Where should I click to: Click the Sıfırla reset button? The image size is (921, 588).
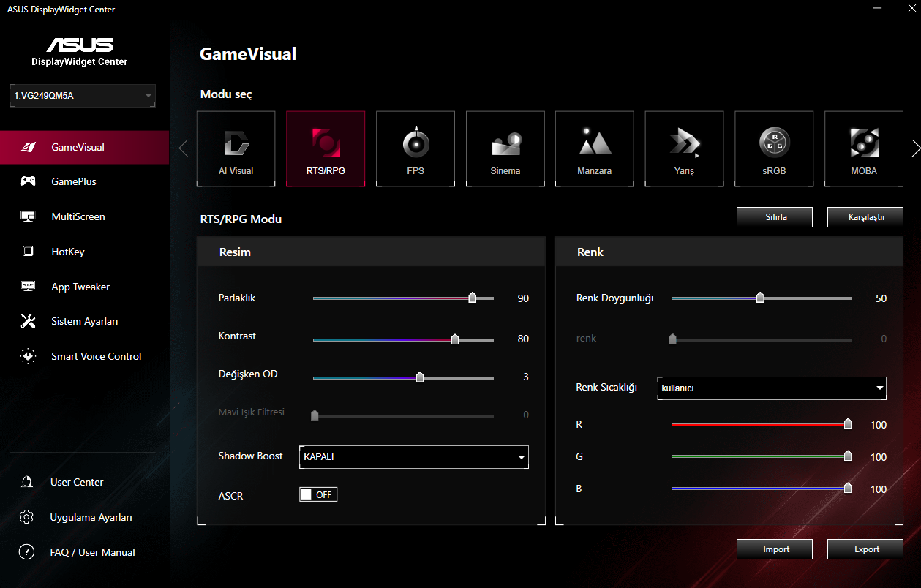tap(775, 217)
